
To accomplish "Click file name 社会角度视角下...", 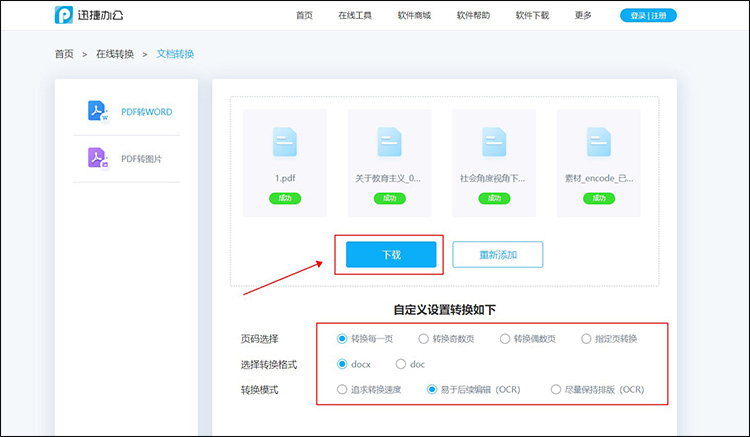I will (493, 178).
